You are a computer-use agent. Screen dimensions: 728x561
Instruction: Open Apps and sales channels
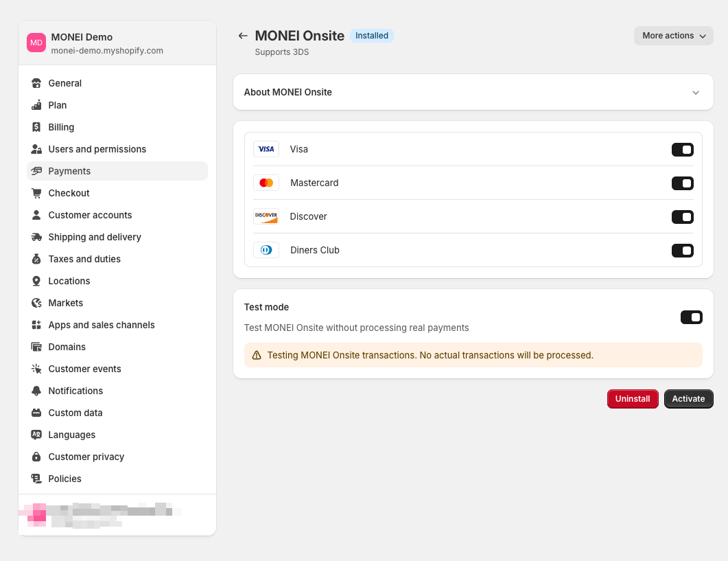pyautogui.click(x=117, y=325)
